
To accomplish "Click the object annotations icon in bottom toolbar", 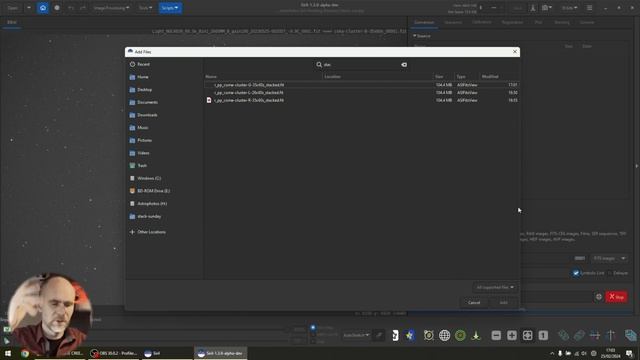I will click(x=429, y=335).
